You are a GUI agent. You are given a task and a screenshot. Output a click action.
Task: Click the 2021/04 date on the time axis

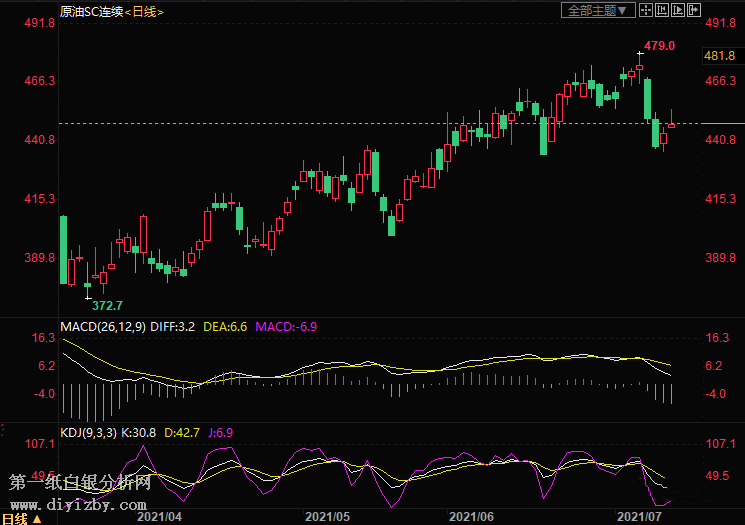tap(159, 517)
